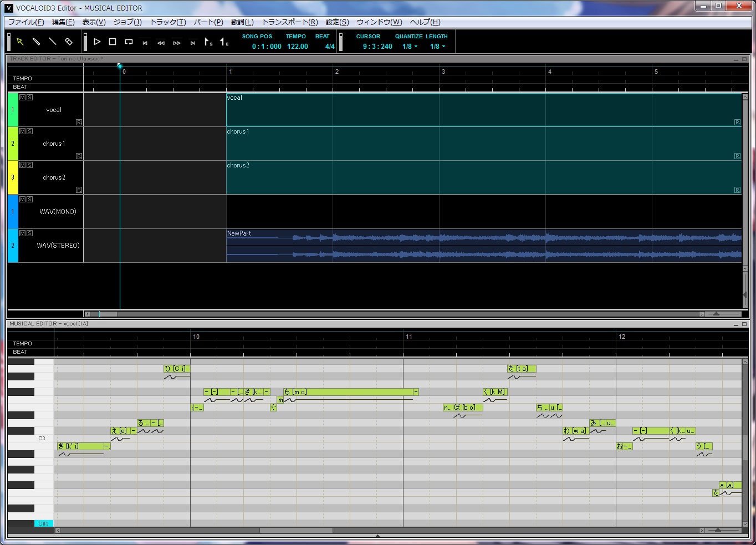Screen dimensions: 756x545
Task: Mute the chorus1 track
Action: coord(22,131)
